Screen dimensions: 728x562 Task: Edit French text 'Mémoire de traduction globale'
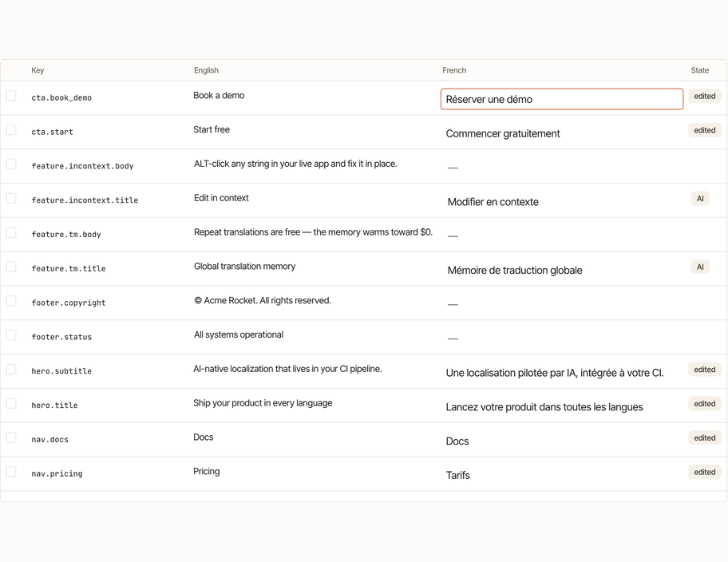point(515,271)
